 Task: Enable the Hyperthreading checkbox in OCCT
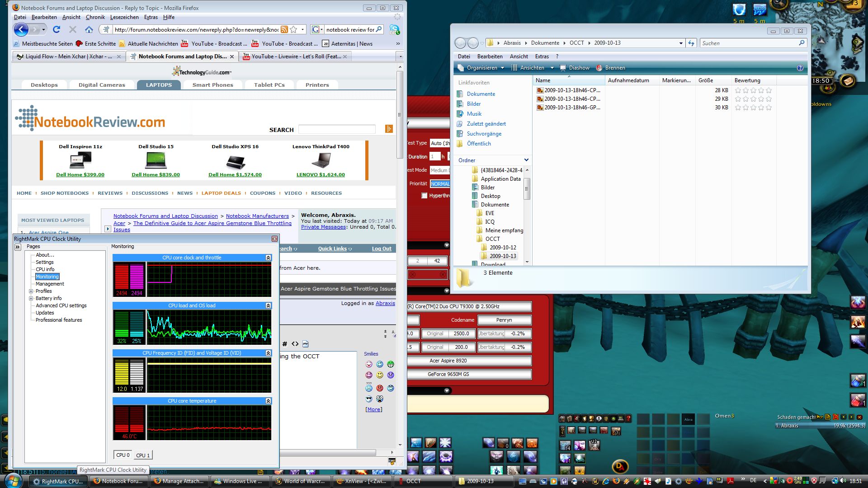click(424, 196)
